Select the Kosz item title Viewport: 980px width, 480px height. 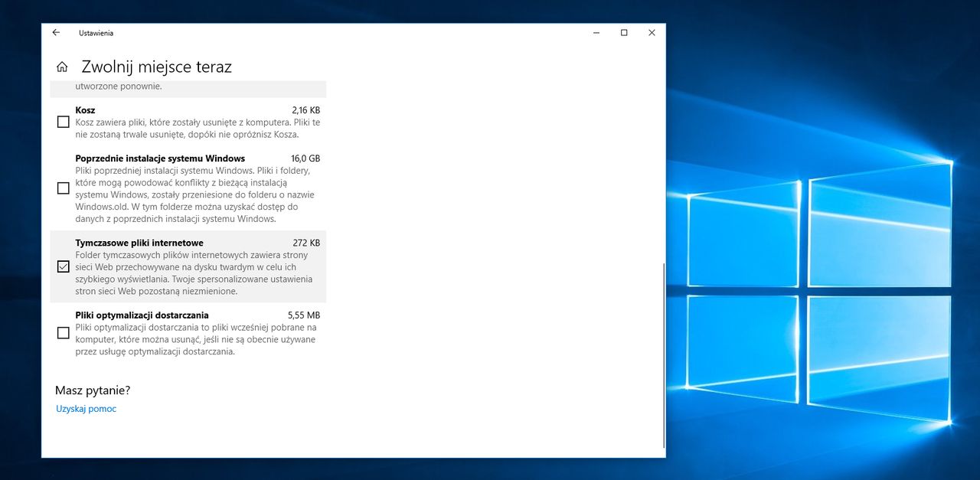click(85, 110)
